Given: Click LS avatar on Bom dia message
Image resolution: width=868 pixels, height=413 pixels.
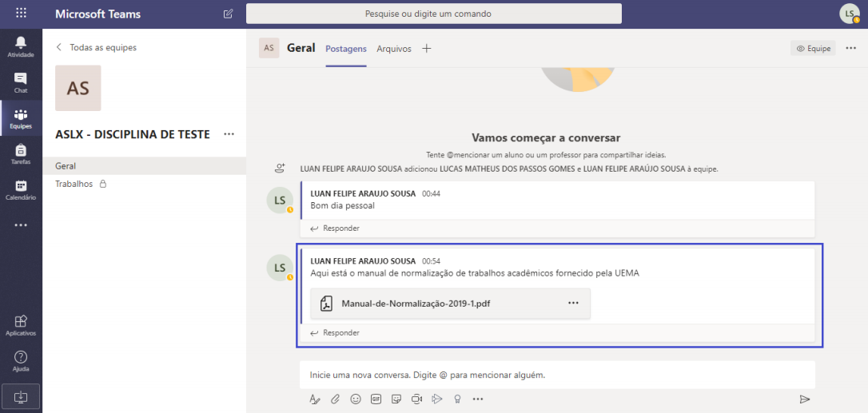Looking at the screenshot, I should point(280,200).
